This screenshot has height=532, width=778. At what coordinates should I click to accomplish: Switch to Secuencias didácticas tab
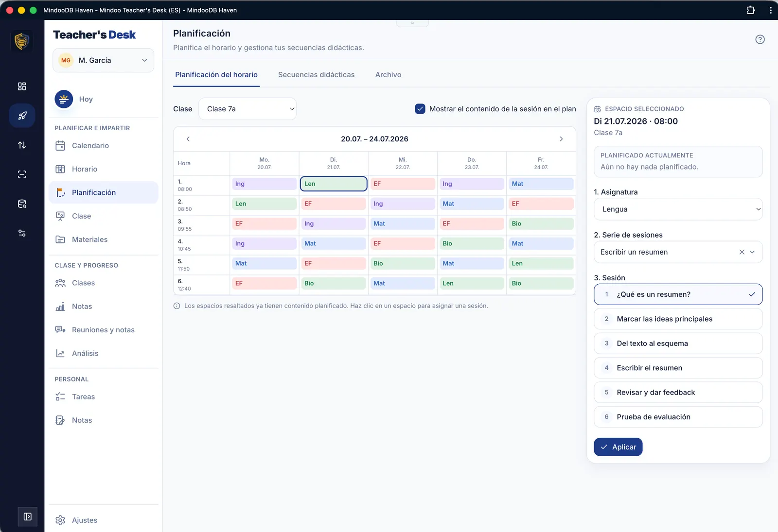point(316,75)
